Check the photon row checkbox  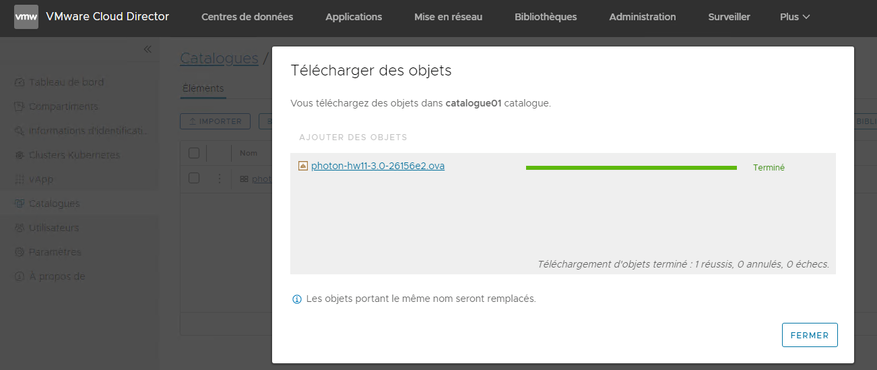point(194,178)
